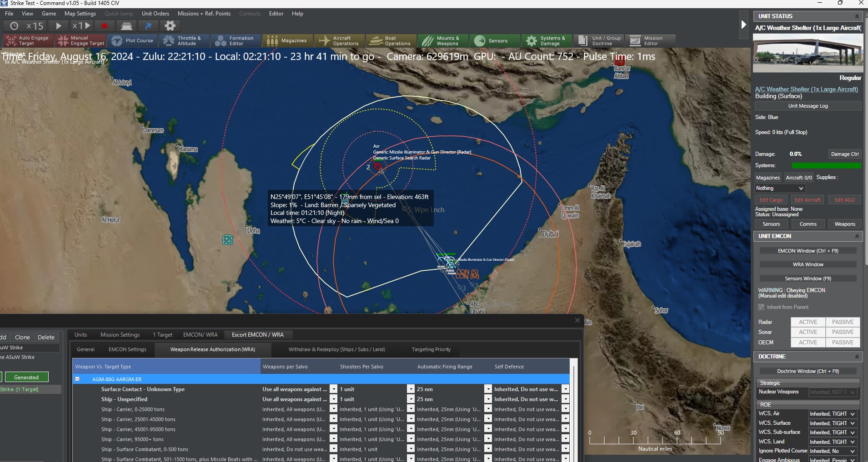Click the Manual Engage Target icon
The height and width of the screenshot is (462, 868).
pos(63,40)
